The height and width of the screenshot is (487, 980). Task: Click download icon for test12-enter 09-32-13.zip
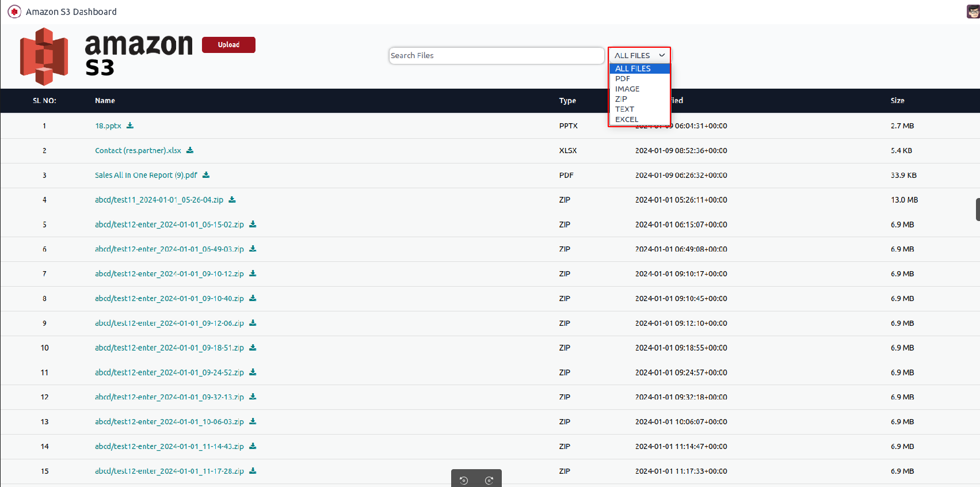253,397
